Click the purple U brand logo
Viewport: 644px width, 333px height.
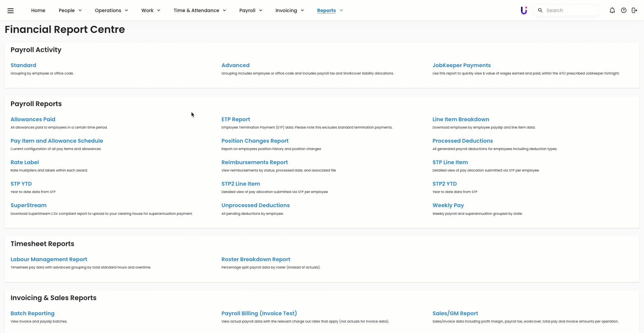[523, 10]
